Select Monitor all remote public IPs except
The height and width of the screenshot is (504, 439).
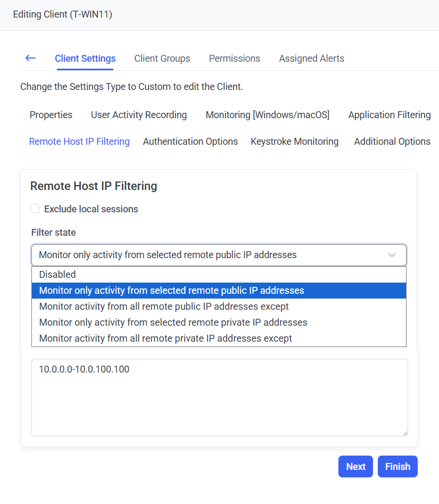164,307
